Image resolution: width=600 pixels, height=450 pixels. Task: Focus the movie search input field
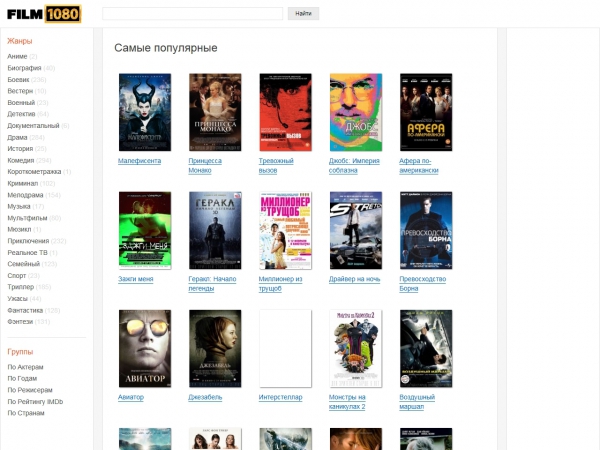(x=192, y=13)
